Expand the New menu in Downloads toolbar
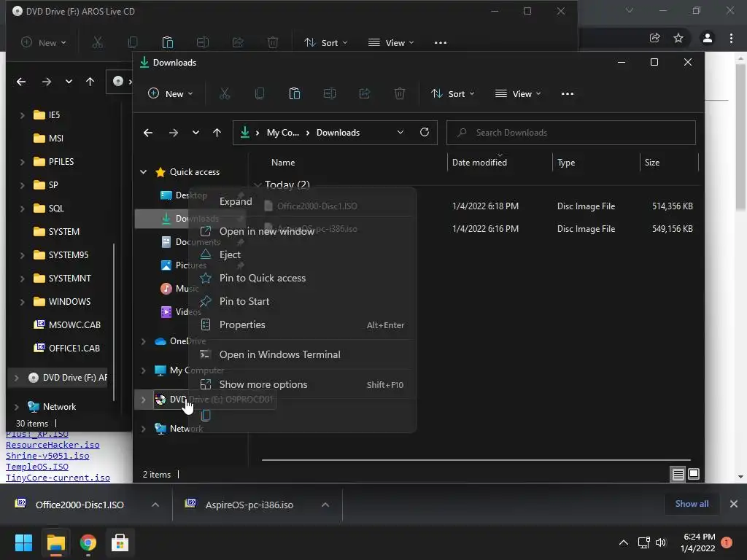 (170, 93)
